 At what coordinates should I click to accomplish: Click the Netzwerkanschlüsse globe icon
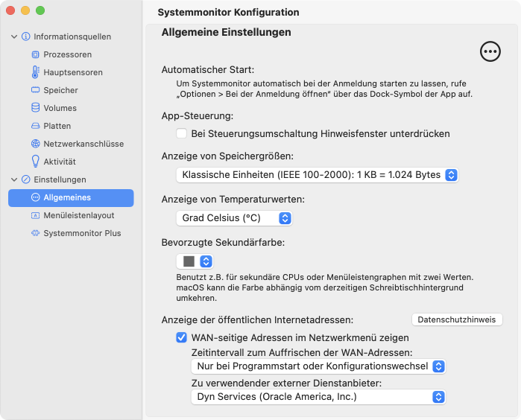click(x=35, y=144)
